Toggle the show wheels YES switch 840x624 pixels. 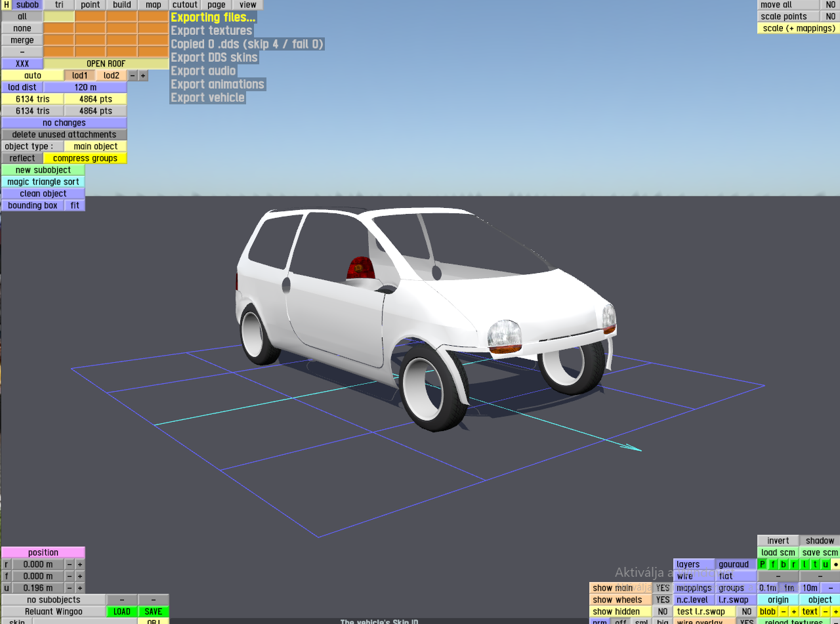(663, 600)
